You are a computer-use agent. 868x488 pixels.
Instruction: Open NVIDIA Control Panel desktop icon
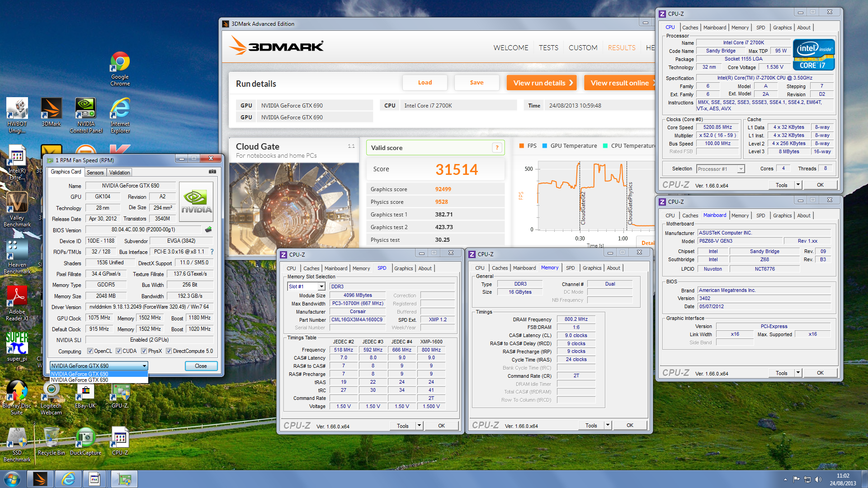pyautogui.click(x=86, y=115)
